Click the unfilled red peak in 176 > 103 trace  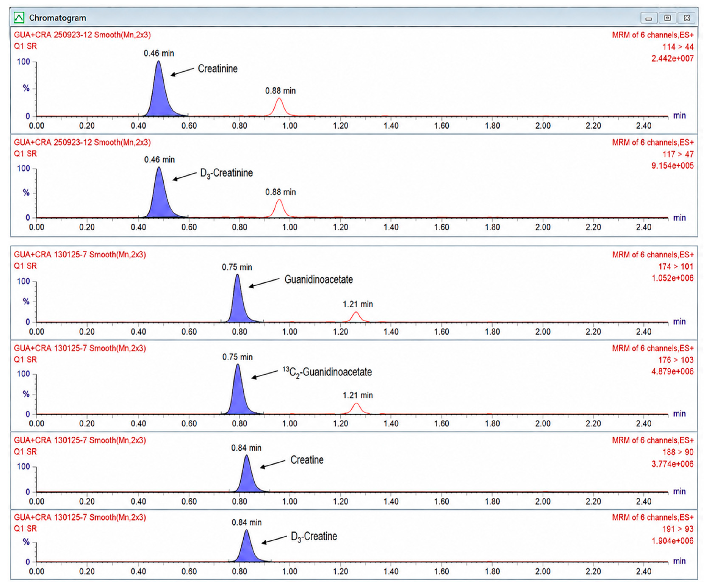click(x=357, y=409)
